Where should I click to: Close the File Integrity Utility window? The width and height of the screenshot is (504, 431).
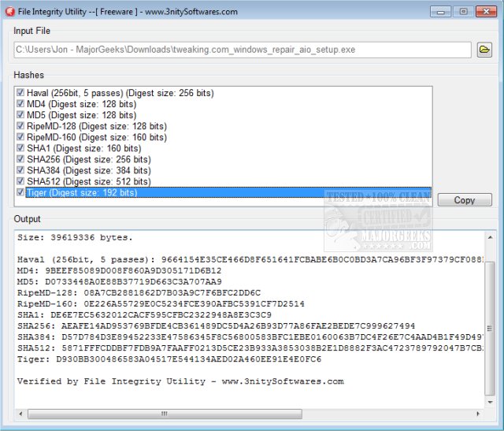pos(487,12)
